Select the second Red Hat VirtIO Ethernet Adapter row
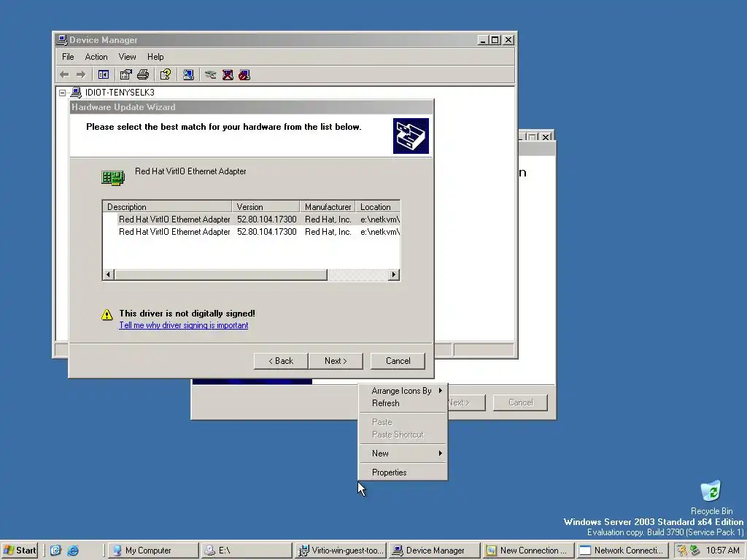 point(251,231)
